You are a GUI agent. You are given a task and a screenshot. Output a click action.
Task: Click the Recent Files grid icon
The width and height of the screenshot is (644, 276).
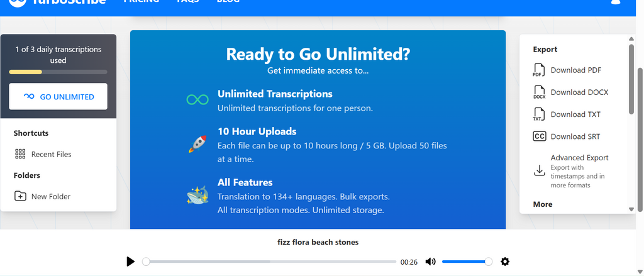point(20,154)
